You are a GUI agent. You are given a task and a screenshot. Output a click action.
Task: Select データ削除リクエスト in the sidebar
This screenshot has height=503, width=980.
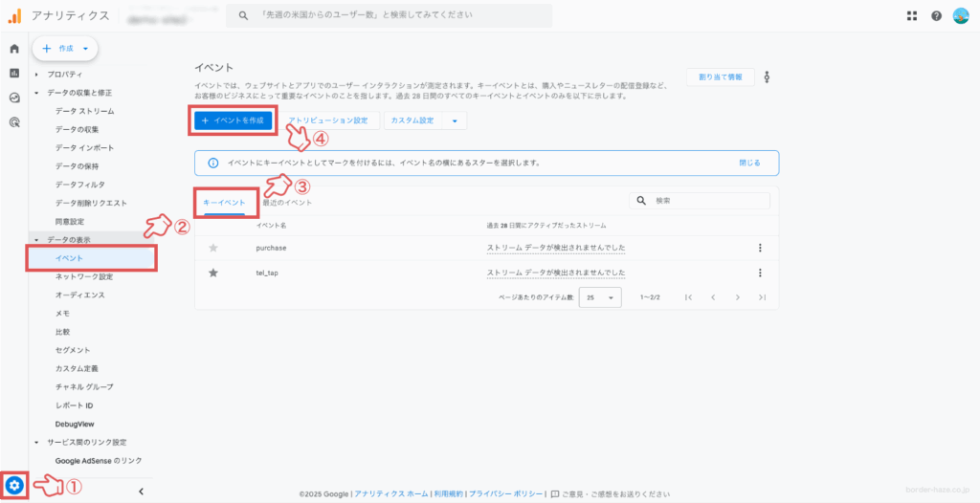coord(91,203)
